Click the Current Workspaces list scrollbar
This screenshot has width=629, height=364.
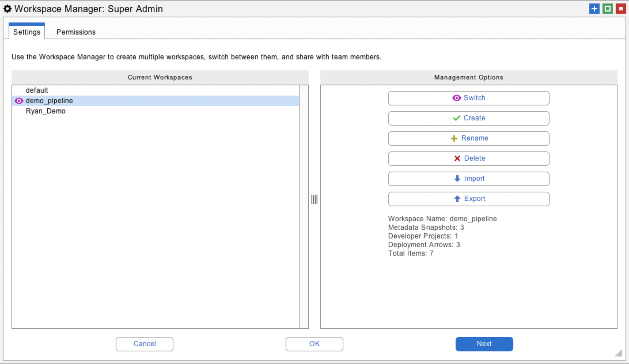click(x=304, y=206)
